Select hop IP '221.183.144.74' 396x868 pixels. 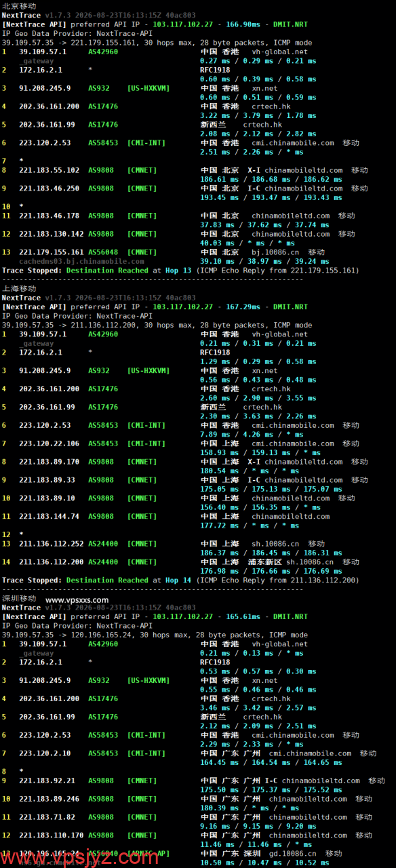point(49,516)
